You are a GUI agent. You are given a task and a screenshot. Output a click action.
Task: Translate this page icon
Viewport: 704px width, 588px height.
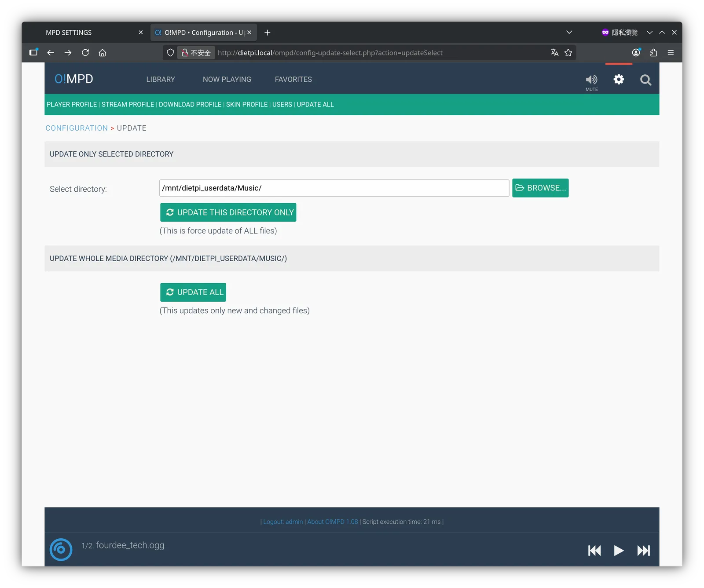click(554, 53)
